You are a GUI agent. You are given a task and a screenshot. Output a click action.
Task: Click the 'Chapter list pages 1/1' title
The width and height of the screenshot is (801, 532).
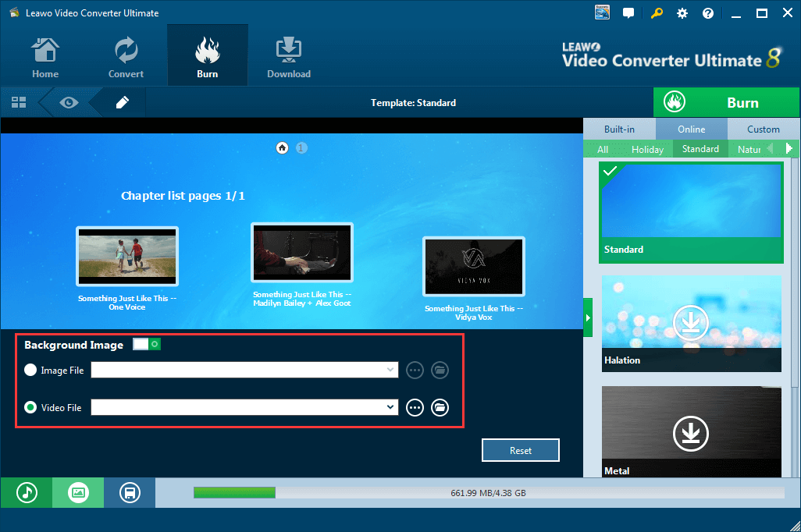pos(183,196)
